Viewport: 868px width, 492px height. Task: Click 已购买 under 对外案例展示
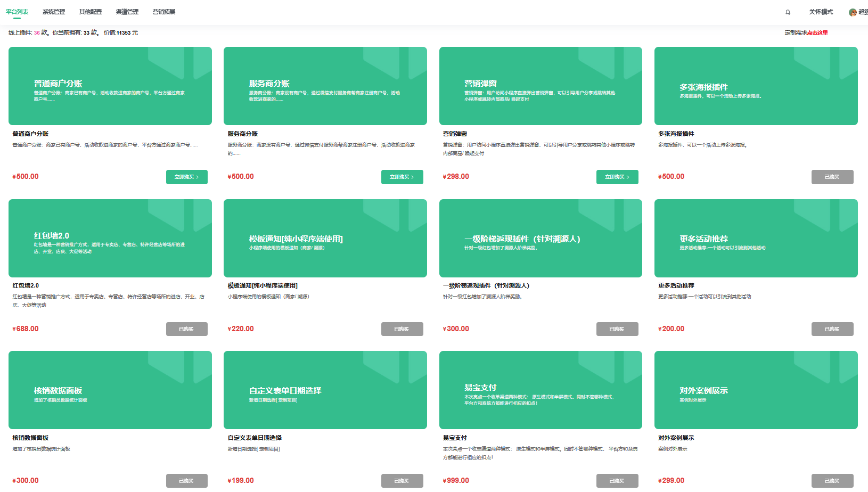[x=832, y=481]
